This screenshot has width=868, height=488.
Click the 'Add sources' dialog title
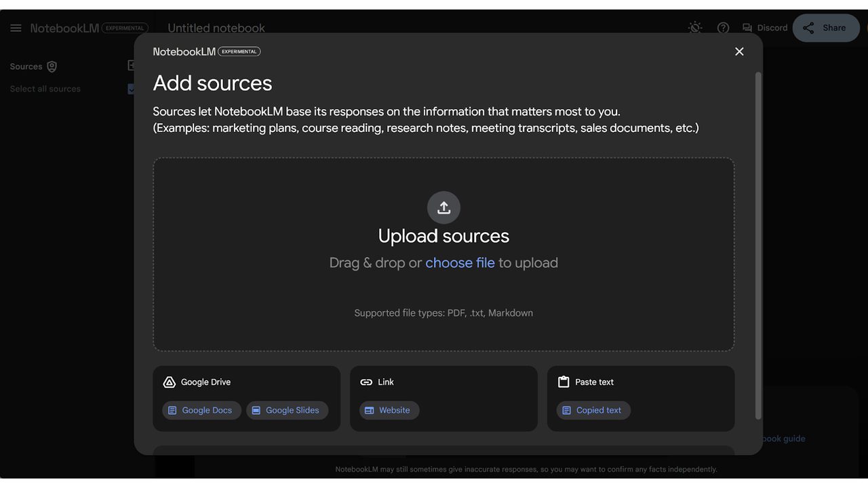point(212,83)
